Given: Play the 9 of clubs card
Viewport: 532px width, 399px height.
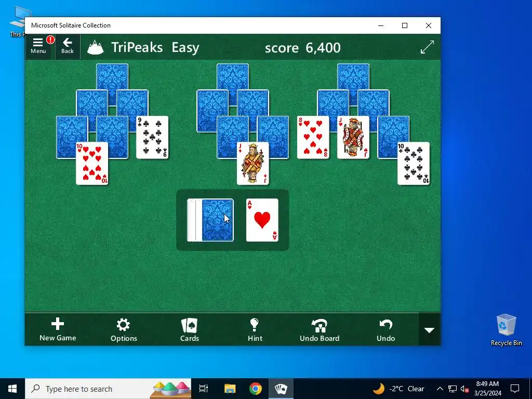Looking at the screenshot, I should point(152,137).
